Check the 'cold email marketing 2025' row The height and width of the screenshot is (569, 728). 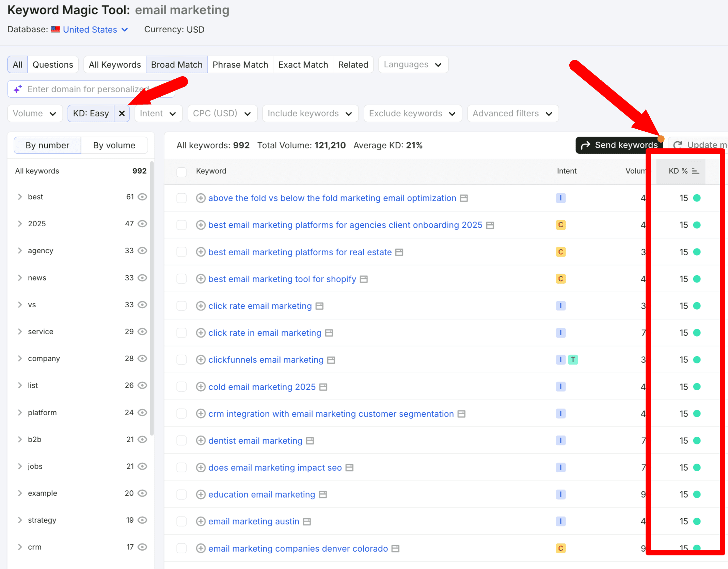[x=181, y=387]
